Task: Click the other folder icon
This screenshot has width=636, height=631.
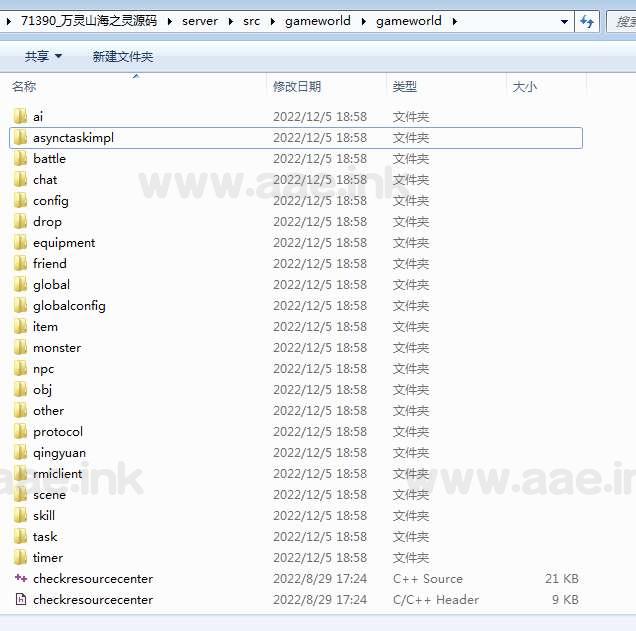Action: coord(20,410)
